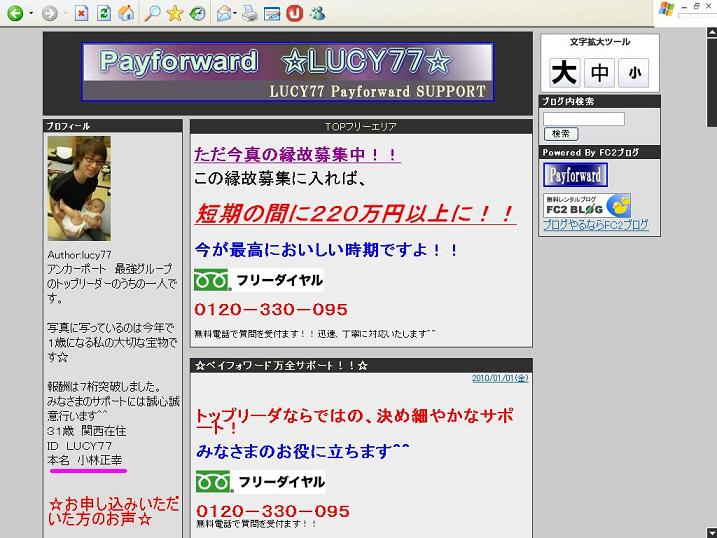The height and width of the screenshot is (538, 717).
Task: Click the scroll down arrow of scrollbar
Action: coord(712,533)
